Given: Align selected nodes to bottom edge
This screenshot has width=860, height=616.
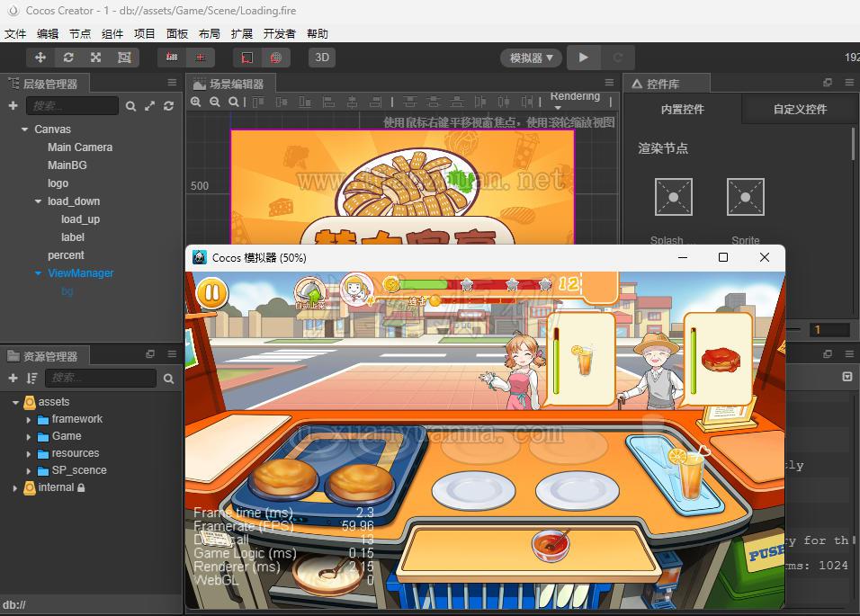Looking at the screenshot, I should 305,102.
